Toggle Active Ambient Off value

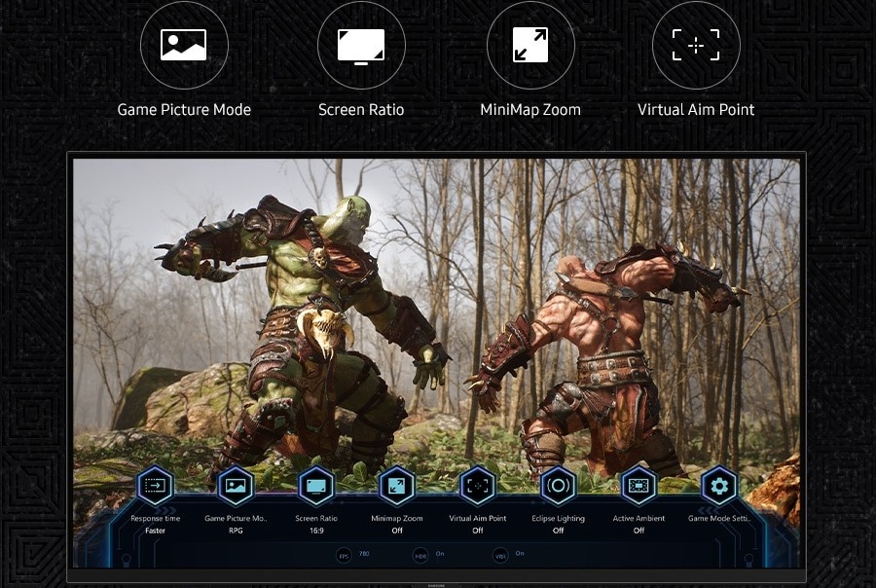tap(639, 531)
